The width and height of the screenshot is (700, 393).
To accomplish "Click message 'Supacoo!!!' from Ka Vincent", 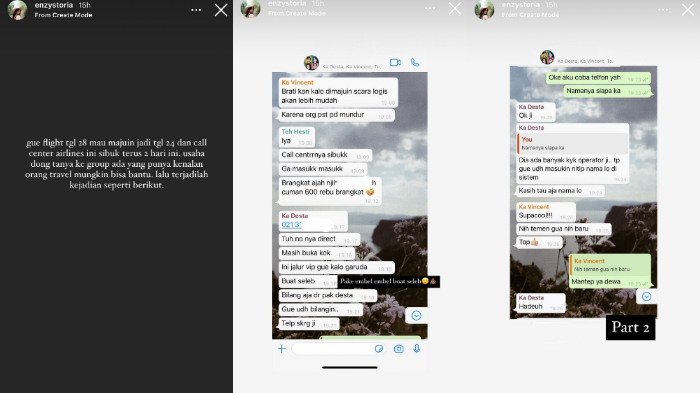I will coord(546,212).
